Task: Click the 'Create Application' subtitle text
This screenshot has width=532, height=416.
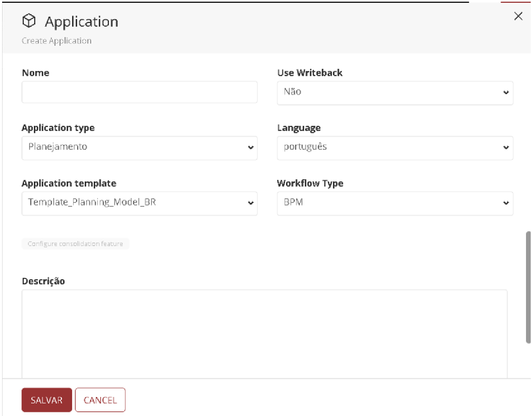Action: coord(57,41)
